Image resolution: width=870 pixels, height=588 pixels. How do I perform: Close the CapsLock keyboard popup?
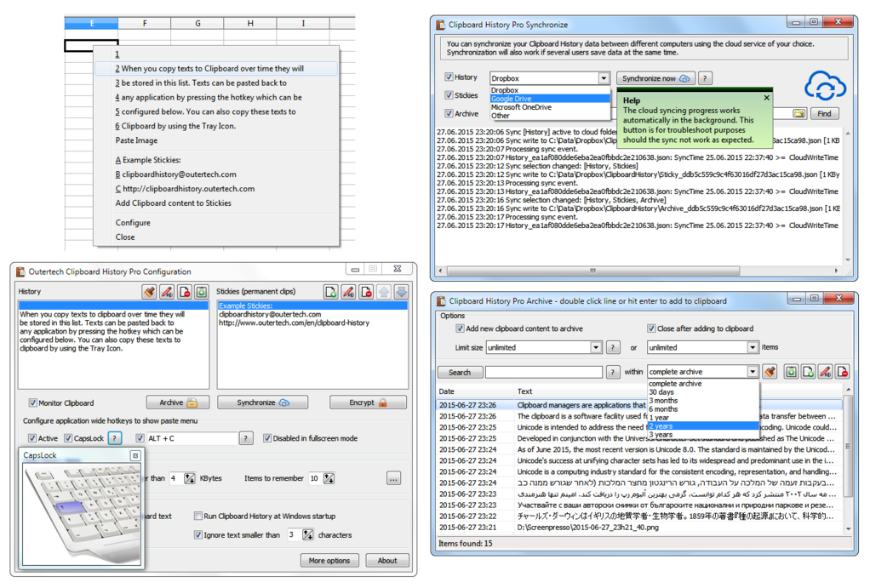[135, 455]
